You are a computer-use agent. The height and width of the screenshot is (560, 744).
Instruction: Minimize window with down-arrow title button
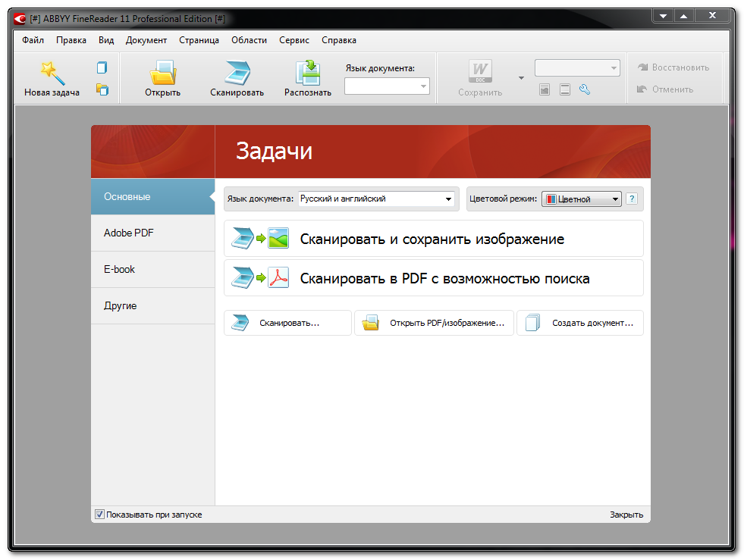[x=663, y=16]
